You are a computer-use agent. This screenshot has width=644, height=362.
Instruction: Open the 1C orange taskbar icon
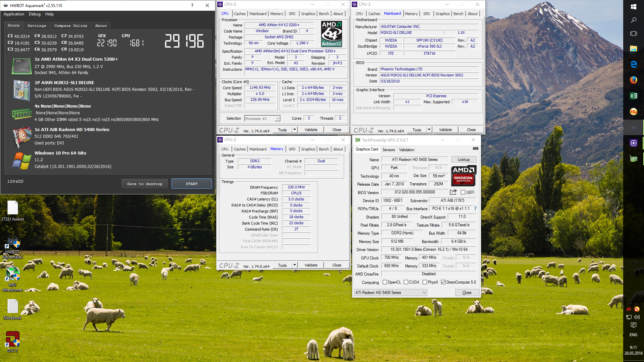pos(633,112)
